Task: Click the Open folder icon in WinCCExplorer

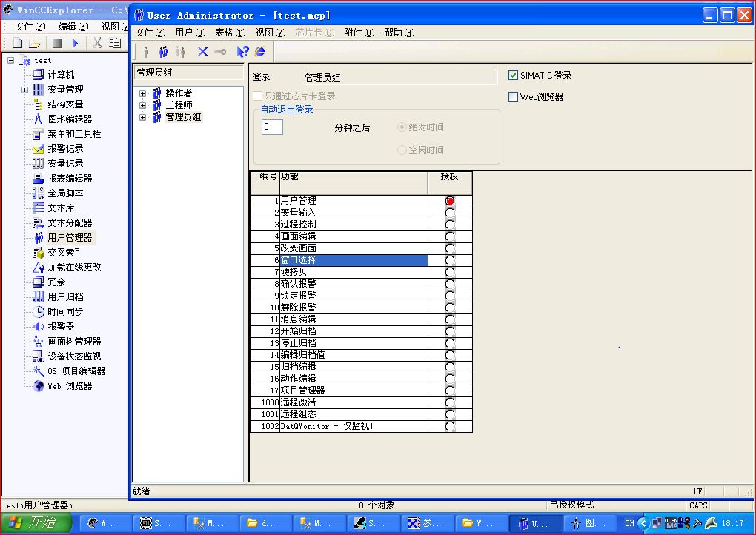Action: pos(34,43)
